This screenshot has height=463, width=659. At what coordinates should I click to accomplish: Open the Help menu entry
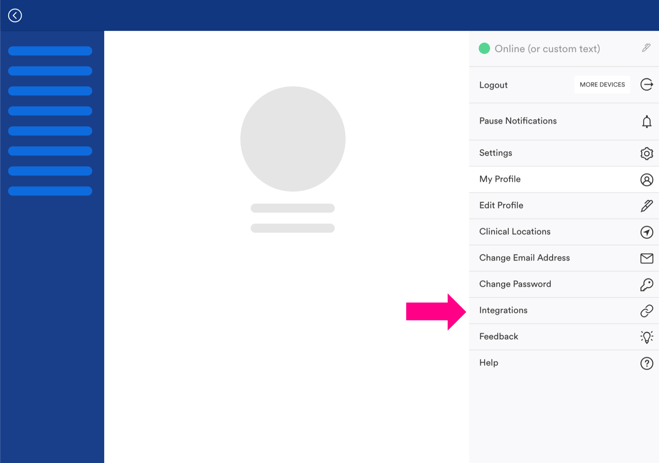pyautogui.click(x=564, y=363)
